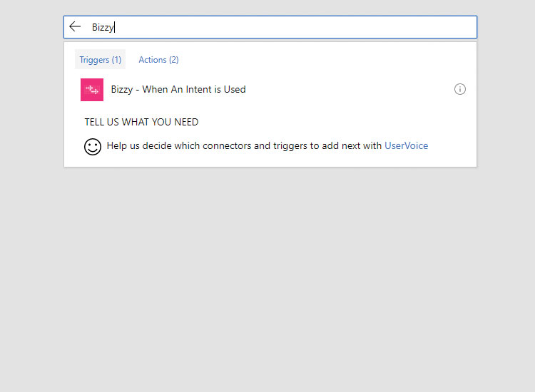Open the pink Bizzy connector icon
The height and width of the screenshot is (392, 535).
pyautogui.click(x=92, y=90)
